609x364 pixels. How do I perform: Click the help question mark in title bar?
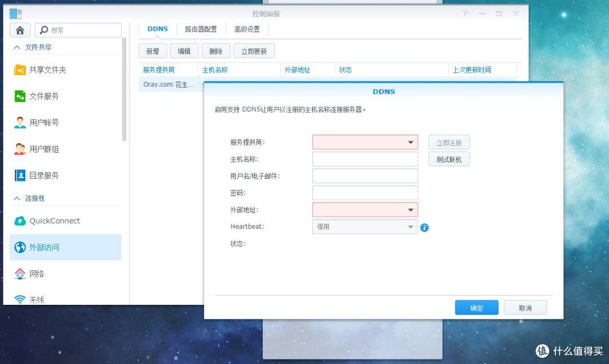point(465,14)
